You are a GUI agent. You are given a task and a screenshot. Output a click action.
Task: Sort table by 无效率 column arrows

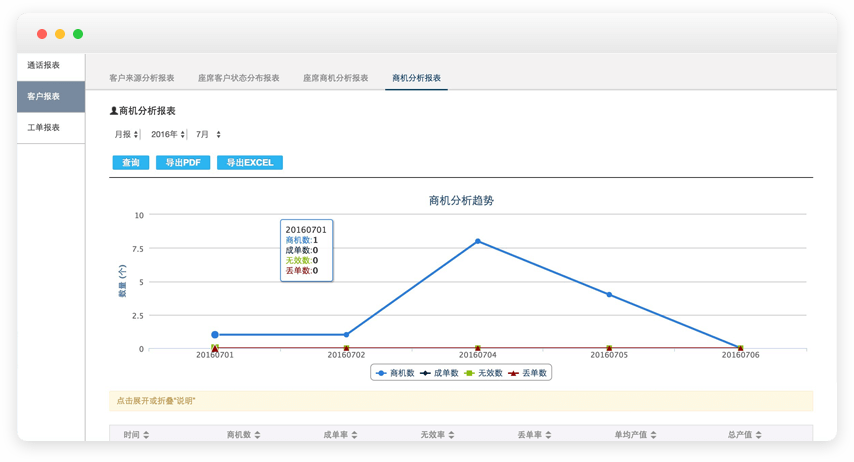(451, 435)
